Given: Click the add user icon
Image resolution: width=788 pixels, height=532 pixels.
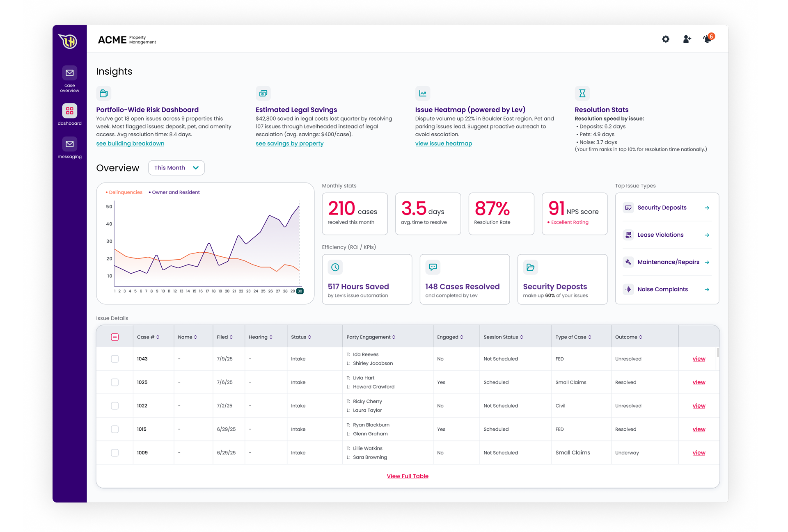Looking at the screenshot, I should pyautogui.click(x=687, y=39).
